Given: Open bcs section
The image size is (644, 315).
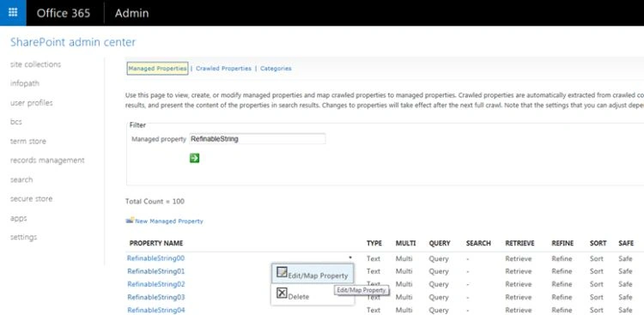Looking at the screenshot, I should (16, 122).
